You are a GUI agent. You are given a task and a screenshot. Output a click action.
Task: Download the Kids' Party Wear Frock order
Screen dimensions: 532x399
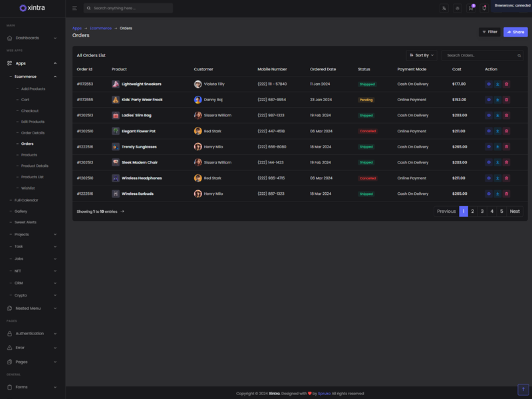(x=497, y=100)
